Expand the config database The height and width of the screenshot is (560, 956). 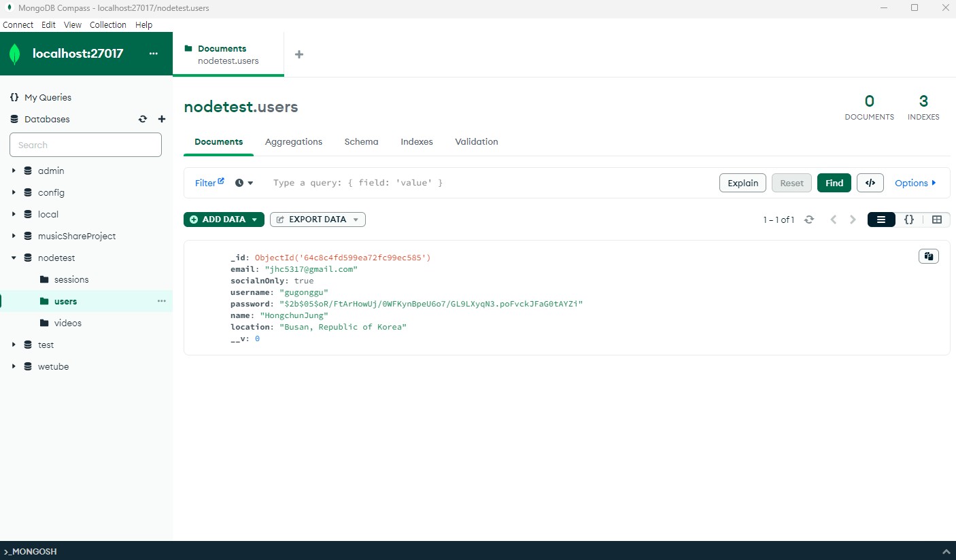point(14,192)
